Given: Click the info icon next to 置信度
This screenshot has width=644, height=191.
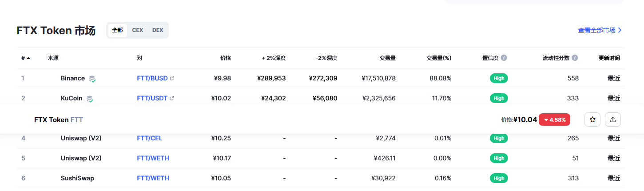Looking at the screenshot, I should (504, 58).
